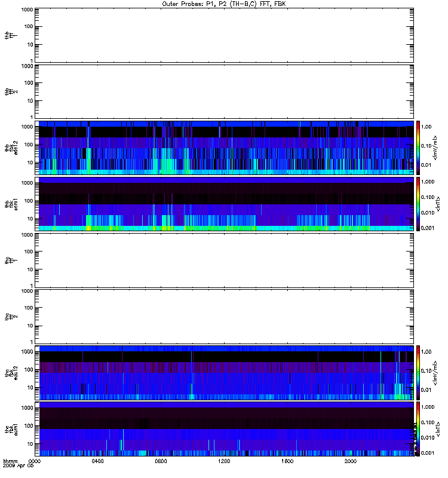Click the thb scm1 color bar
The height and width of the screenshot is (478, 448).
click(x=418, y=204)
